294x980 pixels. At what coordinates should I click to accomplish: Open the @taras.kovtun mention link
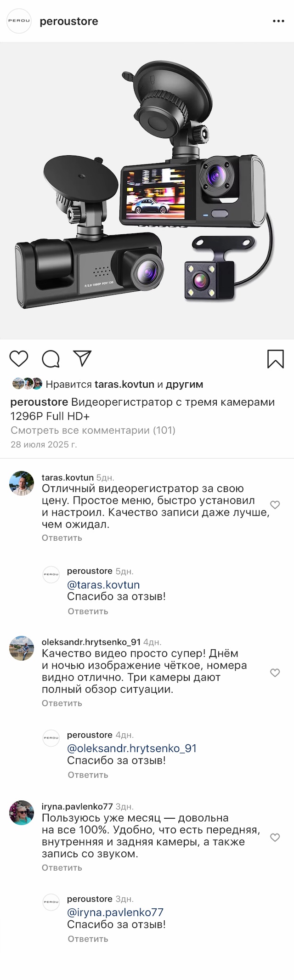point(103,584)
